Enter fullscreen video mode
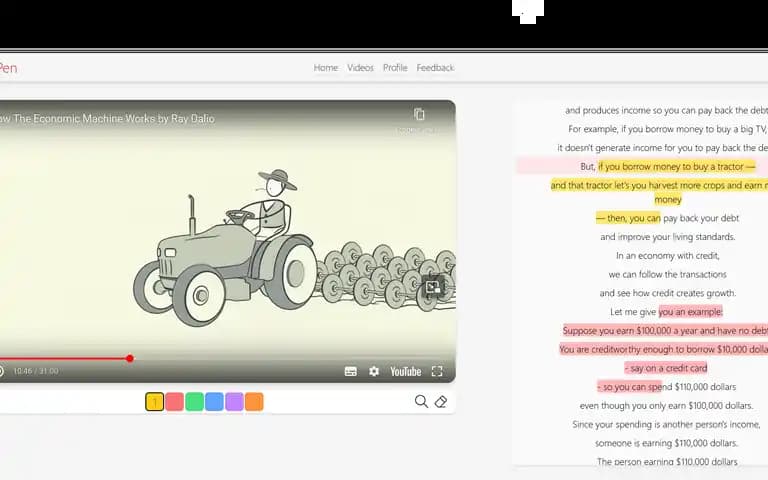This screenshot has height=480, width=768. pos(437,371)
